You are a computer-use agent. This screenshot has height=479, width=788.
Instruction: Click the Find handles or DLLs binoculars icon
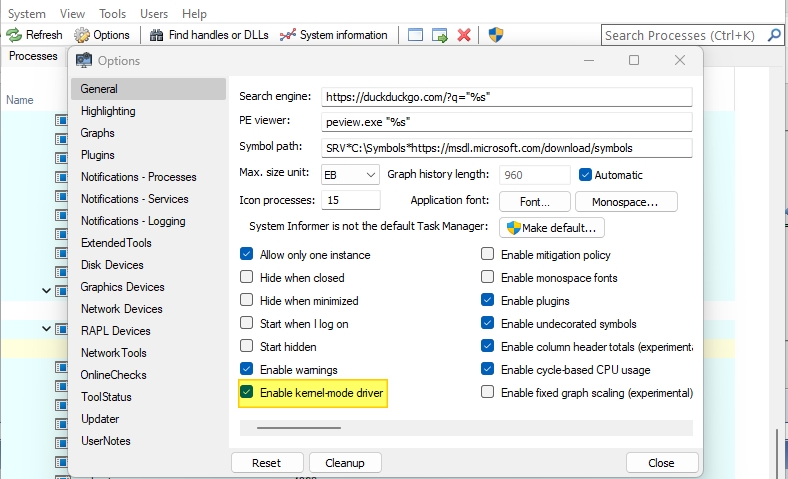[156, 35]
